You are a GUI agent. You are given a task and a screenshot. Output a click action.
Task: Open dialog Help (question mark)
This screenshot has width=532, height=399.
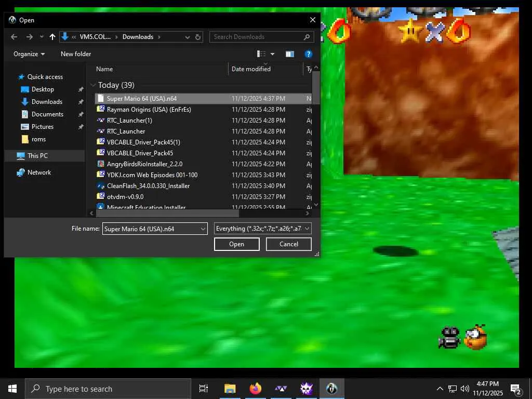tap(308, 54)
